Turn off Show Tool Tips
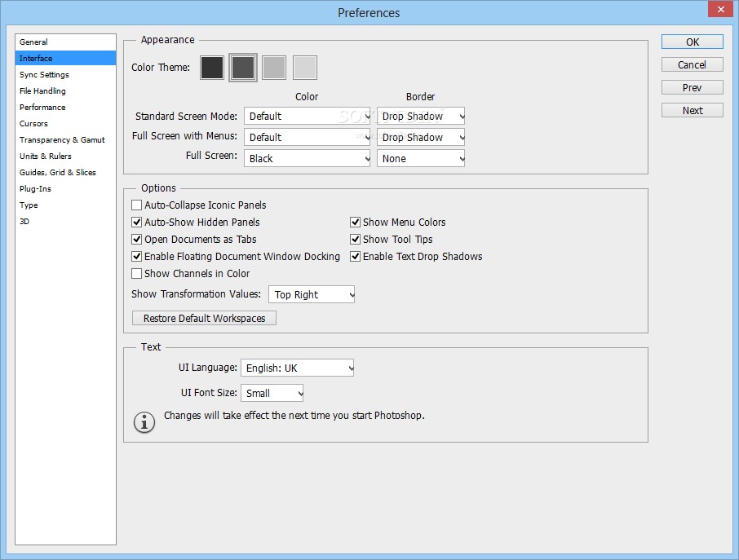This screenshot has height=560, width=739. pos(356,239)
